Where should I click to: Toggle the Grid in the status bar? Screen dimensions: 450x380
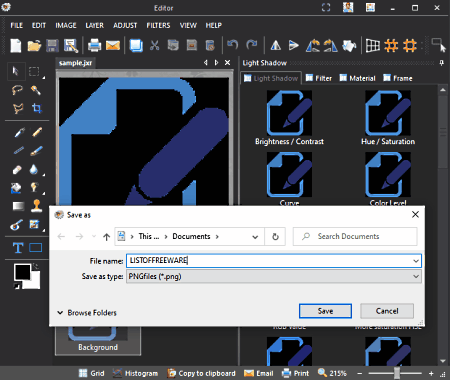pos(92,373)
